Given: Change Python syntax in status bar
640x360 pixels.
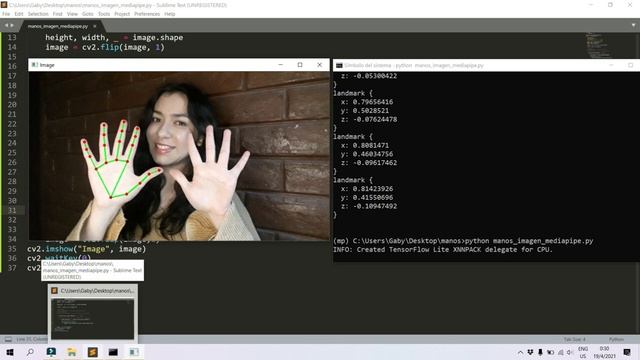Looking at the screenshot, I should pos(616,339).
